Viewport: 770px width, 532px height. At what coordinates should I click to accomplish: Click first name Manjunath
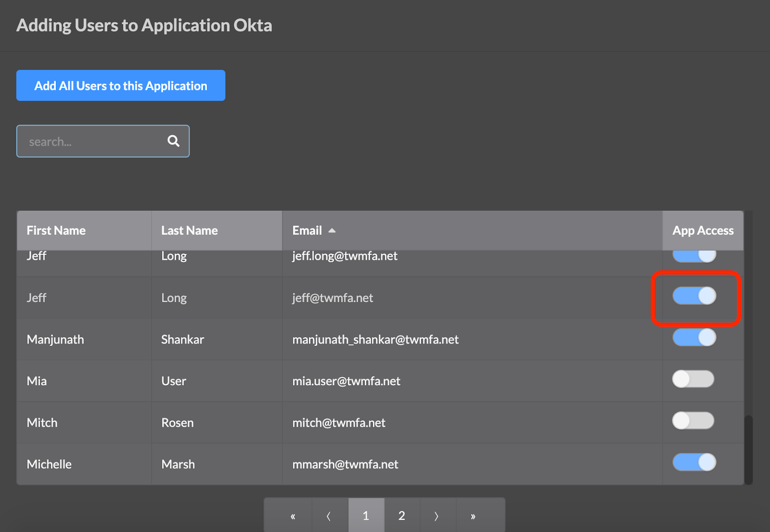point(55,340)
